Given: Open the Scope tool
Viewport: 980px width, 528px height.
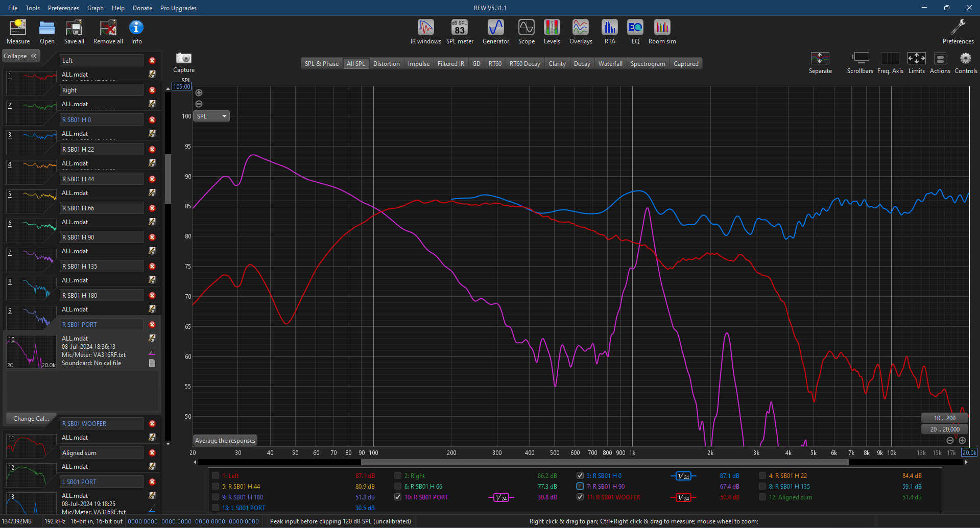Looking at the screenshot, I should [527, 32].
